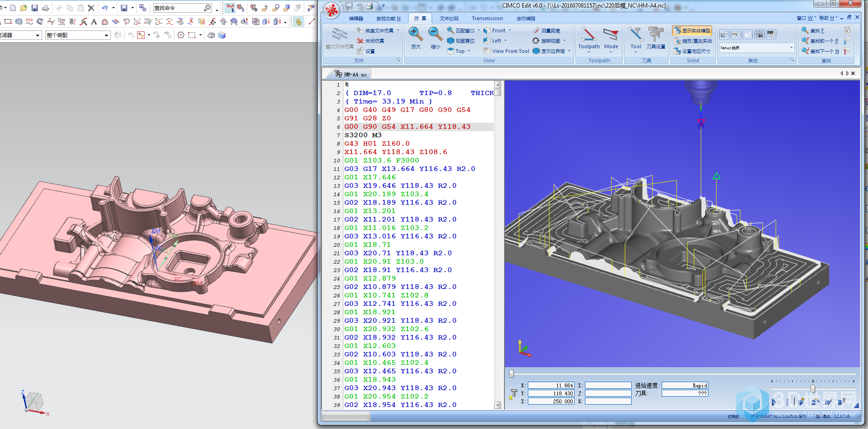Switch to the 编辑器 ribbon tab

[x=356, y=19]
